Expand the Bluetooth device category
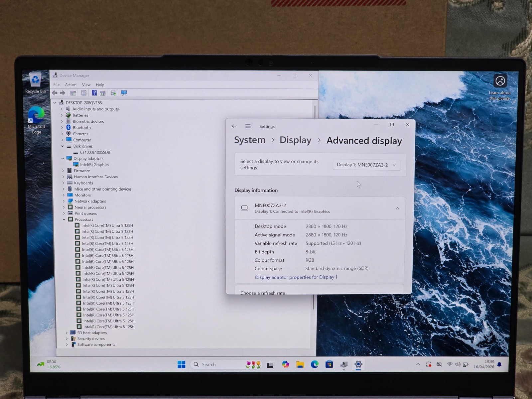The width and height of the screenshot is (532, 399). point(62,128)
